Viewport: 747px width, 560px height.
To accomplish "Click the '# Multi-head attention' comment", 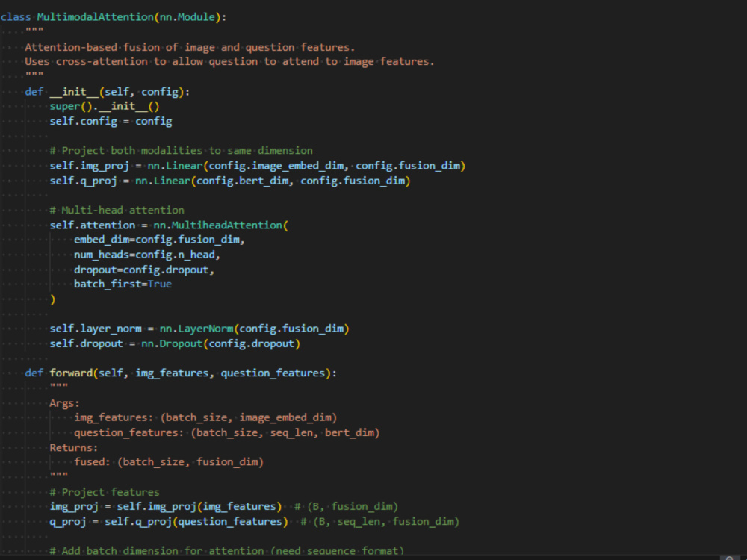I will (117, 210).
